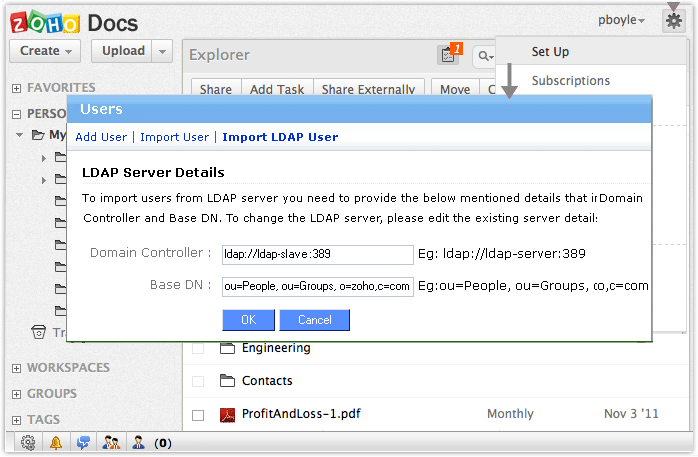
Task: Click the Monthly tag on ProfitAndLoss row
Action: pyautogui.click(x=510, y=414)
